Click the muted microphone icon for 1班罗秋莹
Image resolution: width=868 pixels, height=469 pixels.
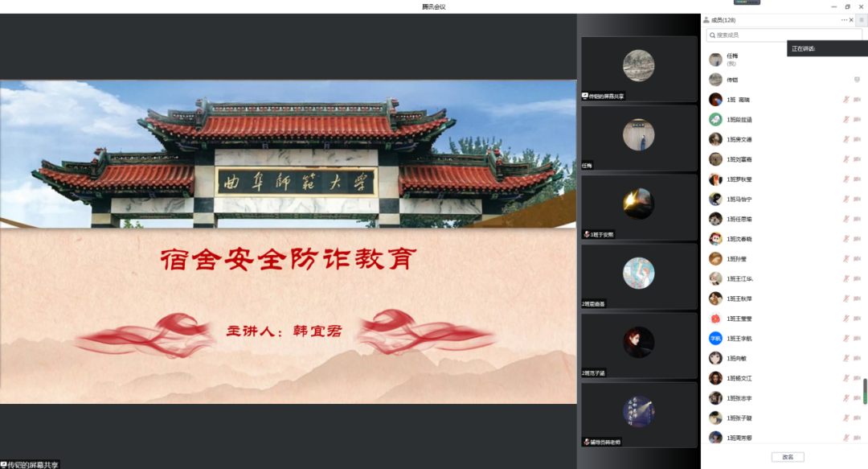pyautogui.click(x=845, y=179)
